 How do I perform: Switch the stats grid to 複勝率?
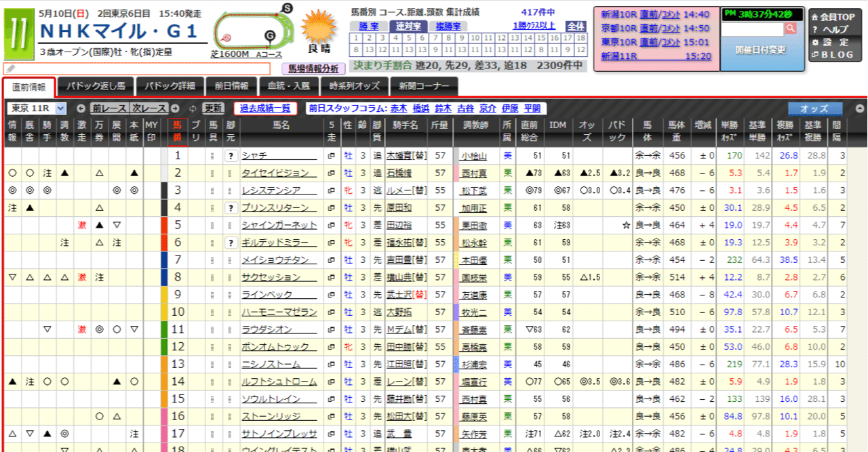(448, 25)
